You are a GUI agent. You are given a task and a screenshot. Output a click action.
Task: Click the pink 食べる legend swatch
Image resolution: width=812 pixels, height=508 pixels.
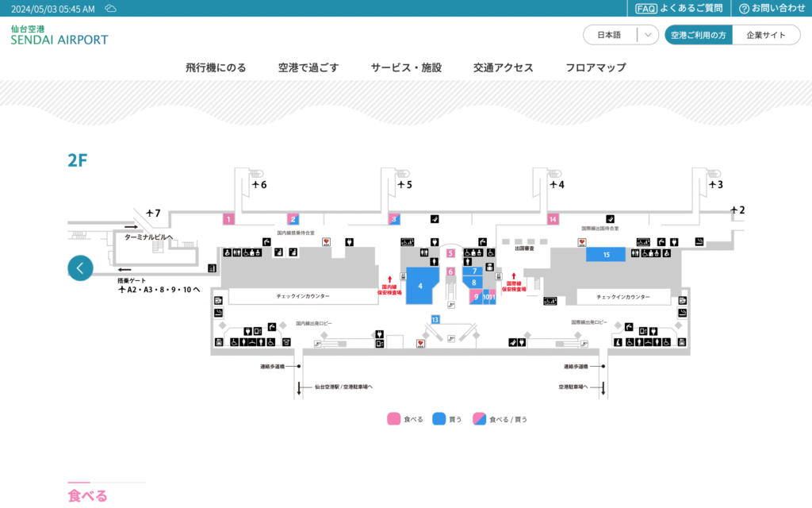pos(393,419)
